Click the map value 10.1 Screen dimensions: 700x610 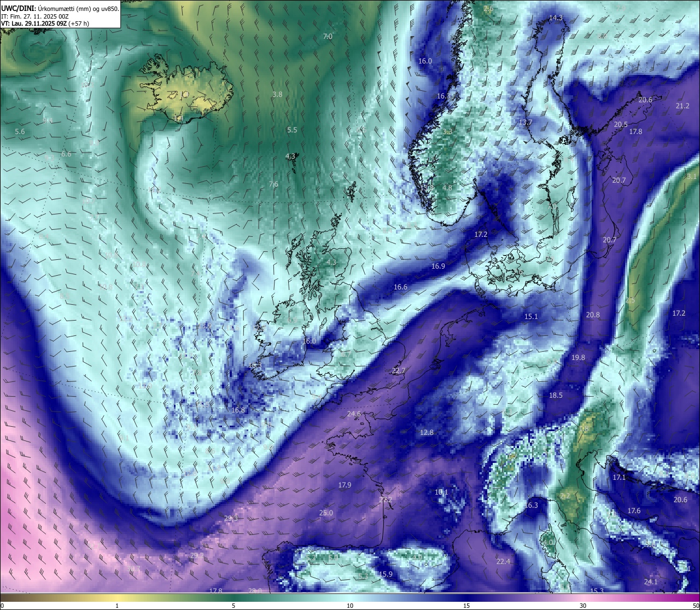[441, 492]
